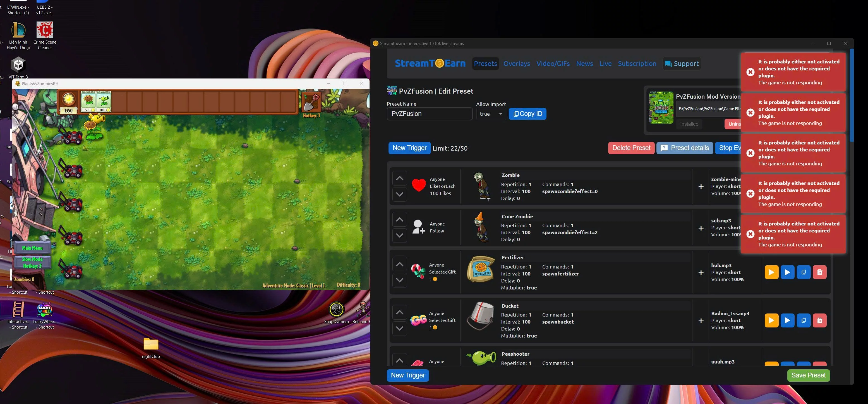Test the Fertilizer trigger with blue play button

click(x=787, y=272)
